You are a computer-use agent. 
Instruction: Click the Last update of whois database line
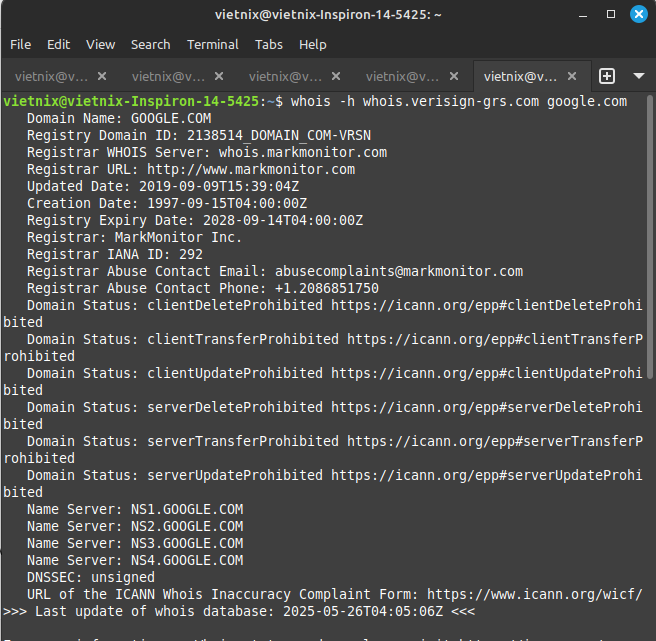click(239, 611)
